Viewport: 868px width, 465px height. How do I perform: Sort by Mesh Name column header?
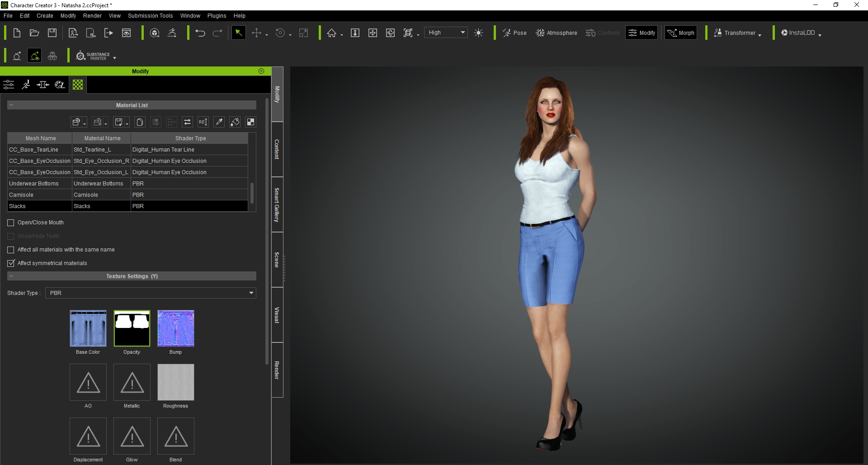40,138
